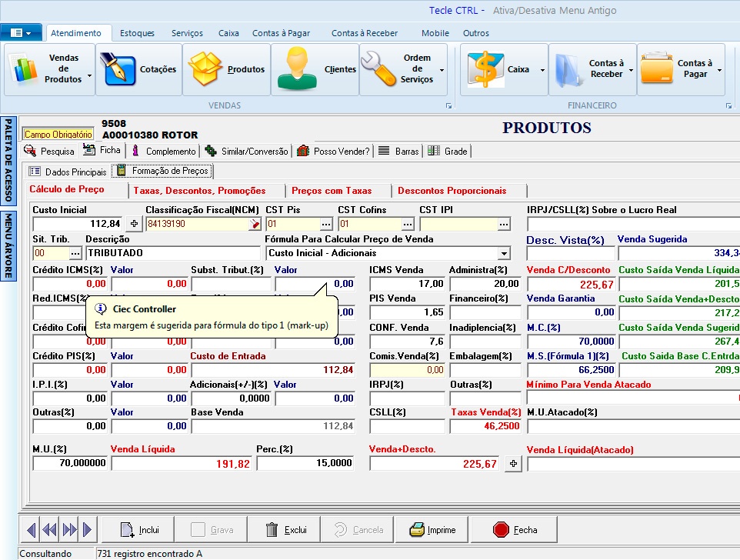Select the Preços com Taxas tab
Screen dimensions: 740x560
point(332,191)
